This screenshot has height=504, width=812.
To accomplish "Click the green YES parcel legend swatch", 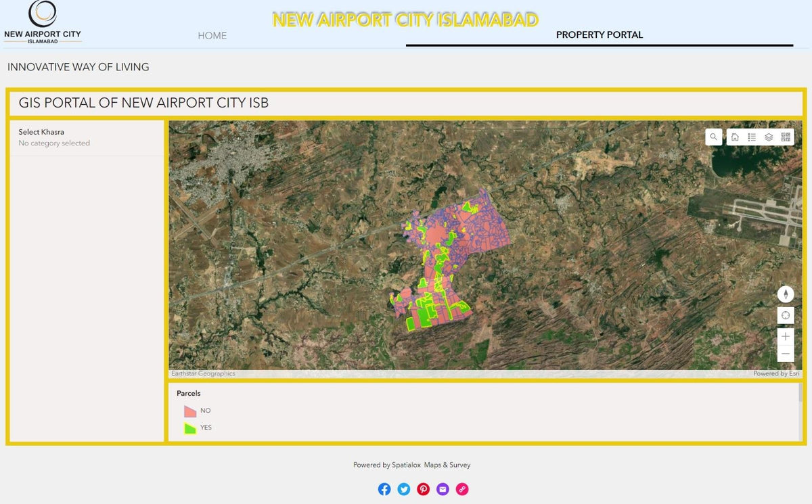I will [190, 428].
